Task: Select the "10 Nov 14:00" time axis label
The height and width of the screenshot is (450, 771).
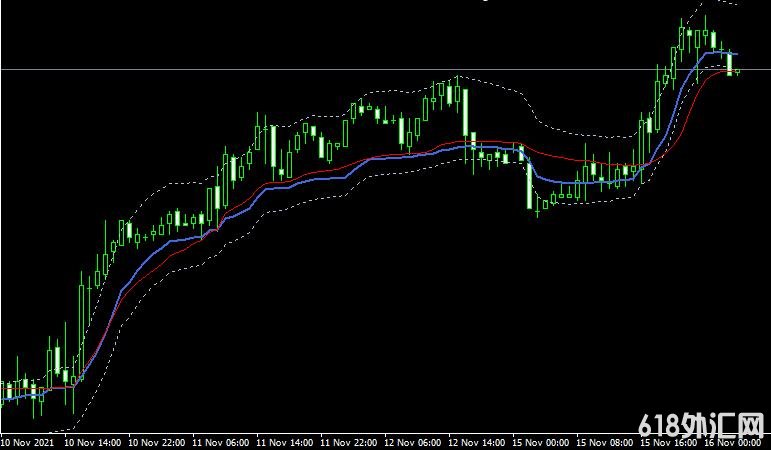Action: [x=92, y=441]
